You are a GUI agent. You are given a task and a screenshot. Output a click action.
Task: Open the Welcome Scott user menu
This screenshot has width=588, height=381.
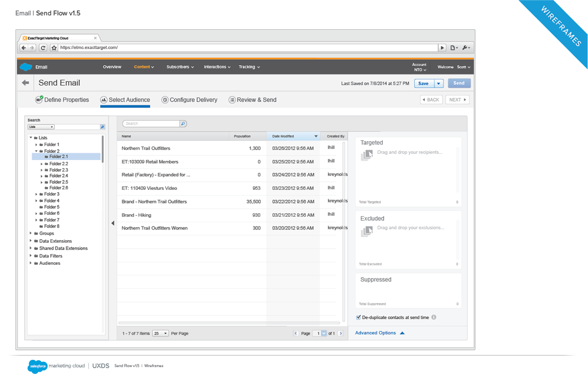point(454,67)
